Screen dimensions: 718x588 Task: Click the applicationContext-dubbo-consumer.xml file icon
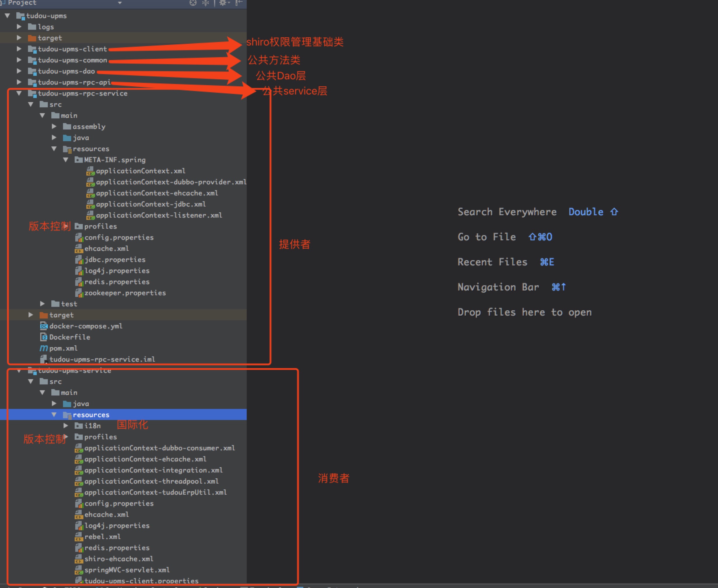click(78, 448)
